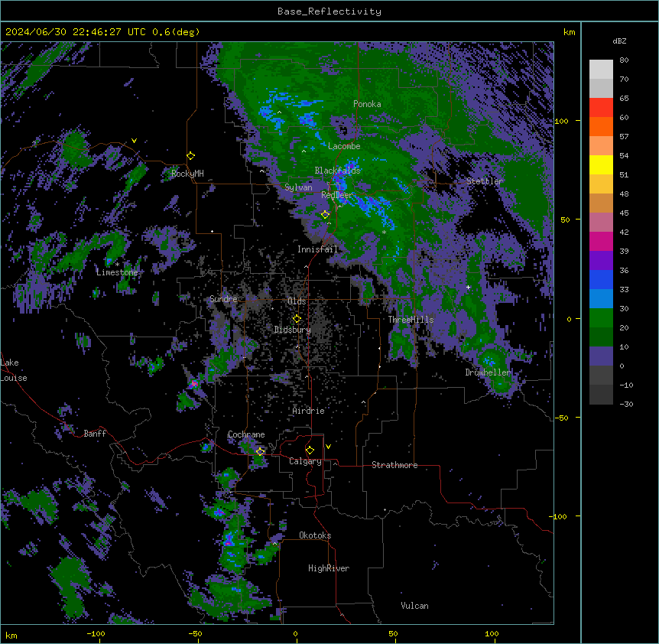Select the light gray 80-70 dBZ legend swatch
Viewport: 659px width, 644px height.
(601, 70)
